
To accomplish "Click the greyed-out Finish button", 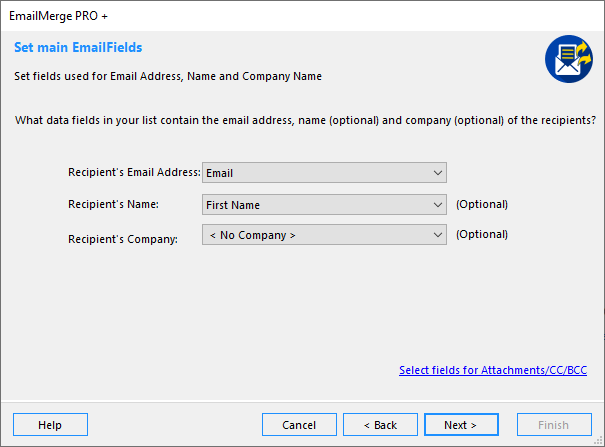I will click(554, 425).
